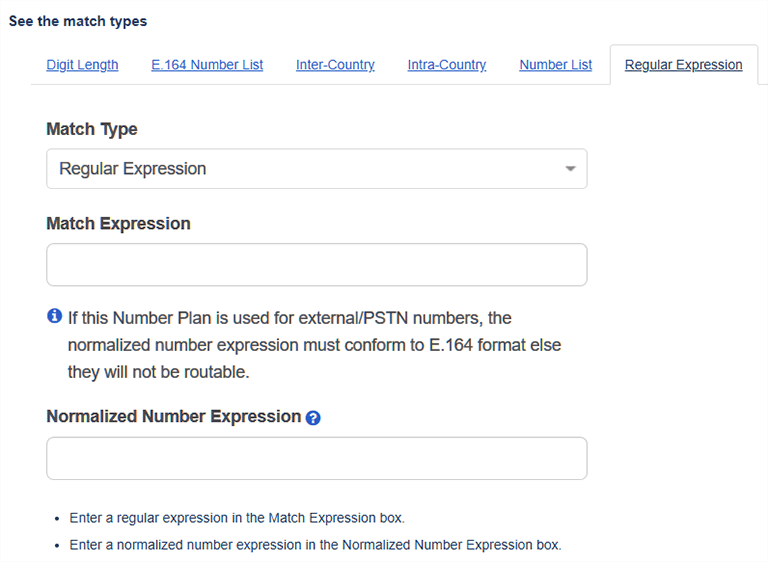This screenshot has height=562, width=768.
Task: Click the bullet 'Enter a normalized number expression' text
Action: pyautogui.click(x=315, y=545)
